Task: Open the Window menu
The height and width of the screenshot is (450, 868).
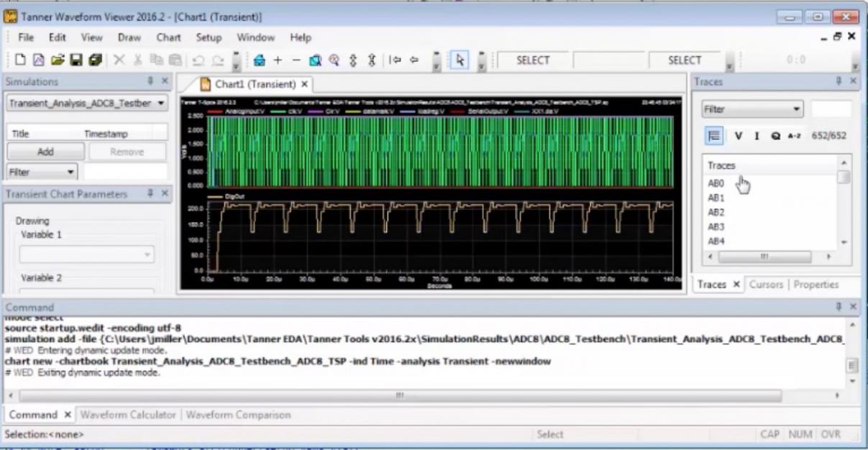Action: pos(256,37)
